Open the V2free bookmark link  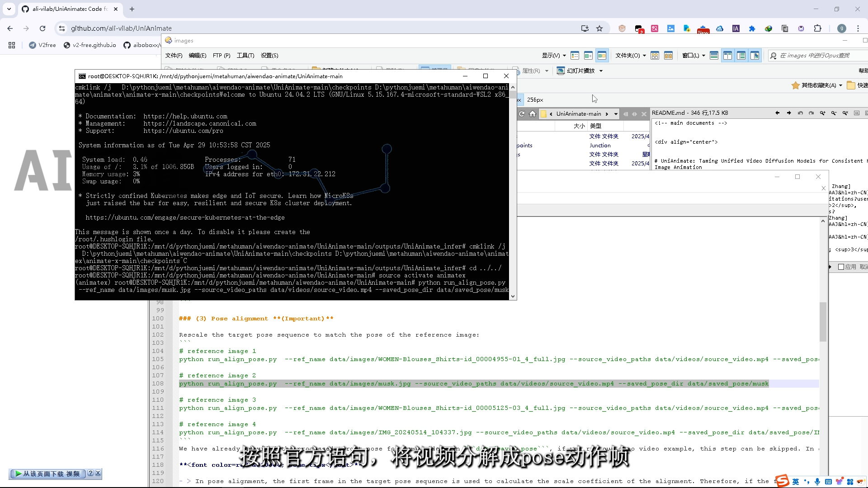[42, 45]
